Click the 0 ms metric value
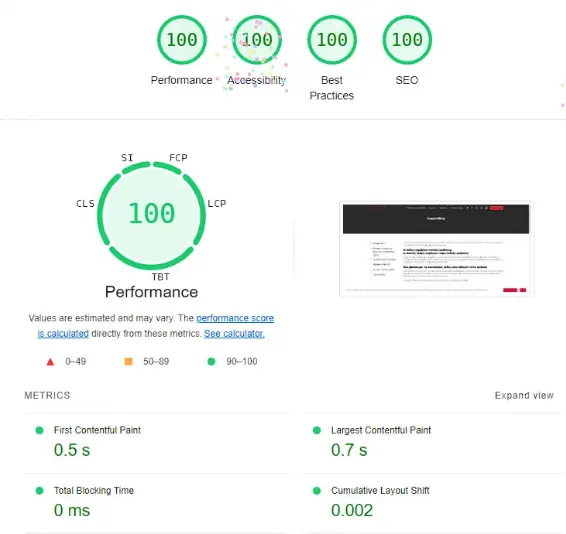The image size is (566, 534). pos(72,511)
